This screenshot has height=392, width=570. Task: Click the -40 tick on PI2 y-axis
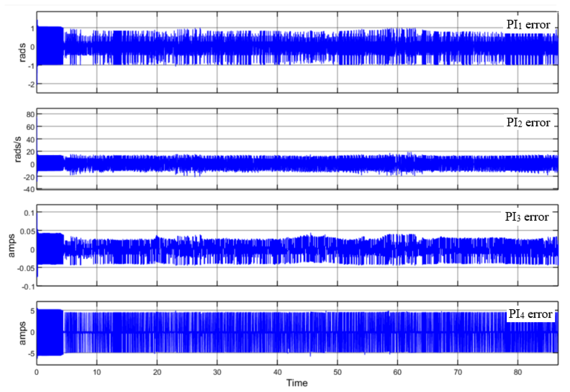pyautogui.click(x=29, y=190)
